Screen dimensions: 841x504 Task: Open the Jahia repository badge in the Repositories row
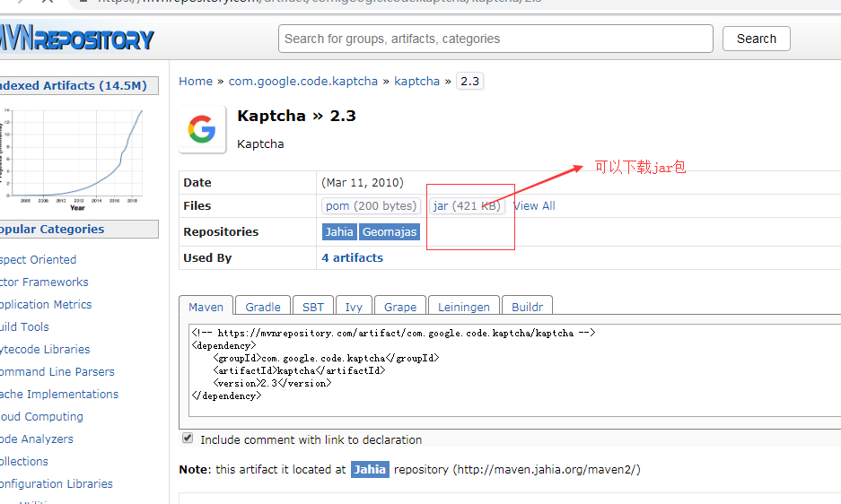(x=339, y=231)
